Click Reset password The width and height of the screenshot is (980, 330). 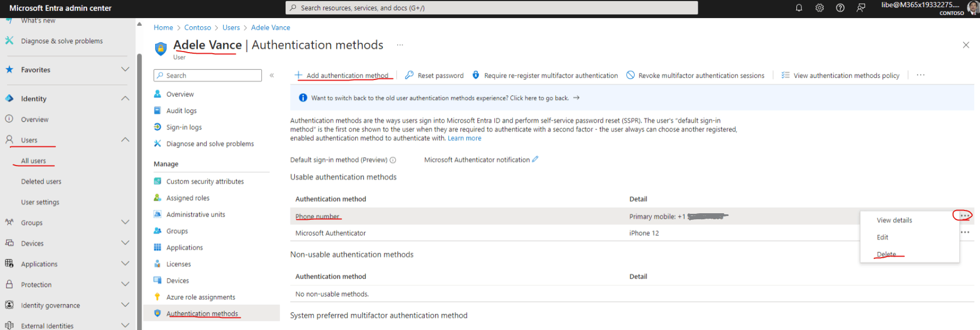point(435,75)
